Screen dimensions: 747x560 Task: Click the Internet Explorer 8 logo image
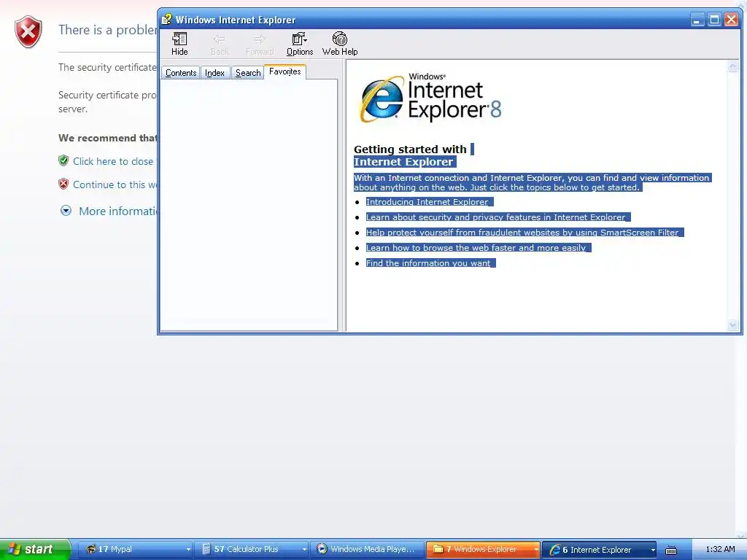430,98
